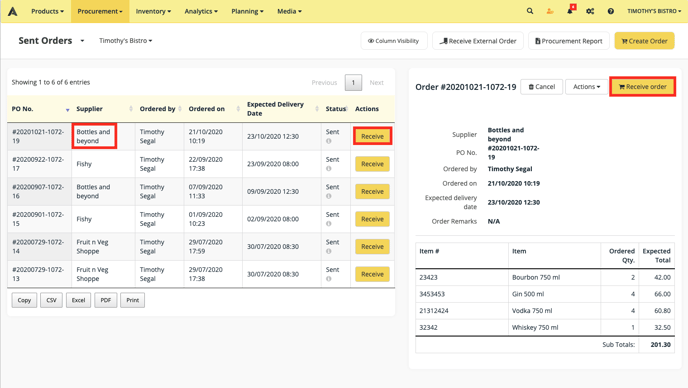Open the Analytics menu
The image size is (688, 388).
201,11
